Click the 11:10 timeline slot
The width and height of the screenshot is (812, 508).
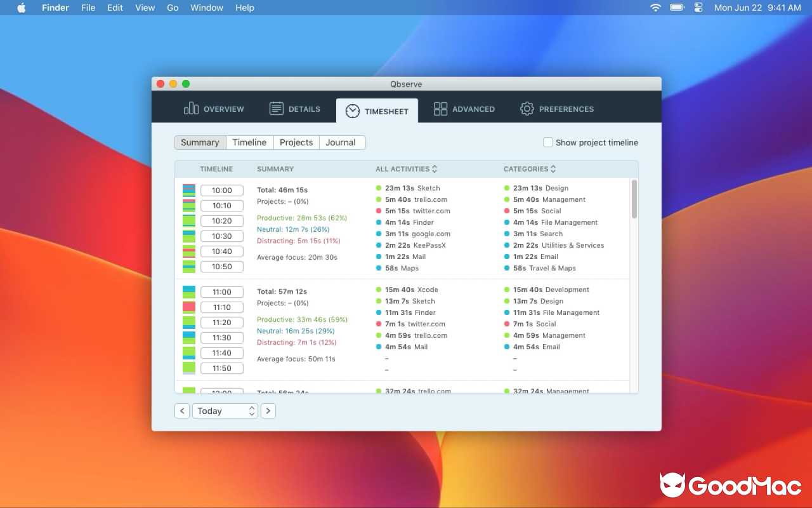(222, 307)
